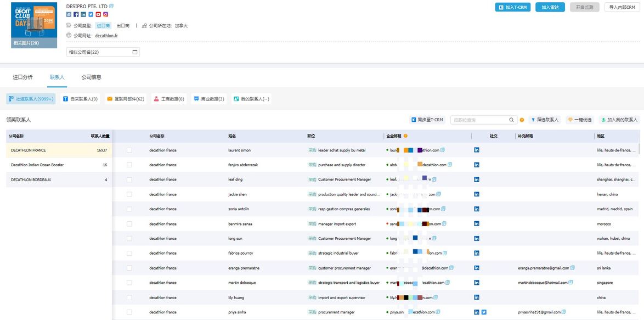The image size is (644, 320).
Task: Select 我的联系人(--) sub-tab
Action: tap(251, 99)
